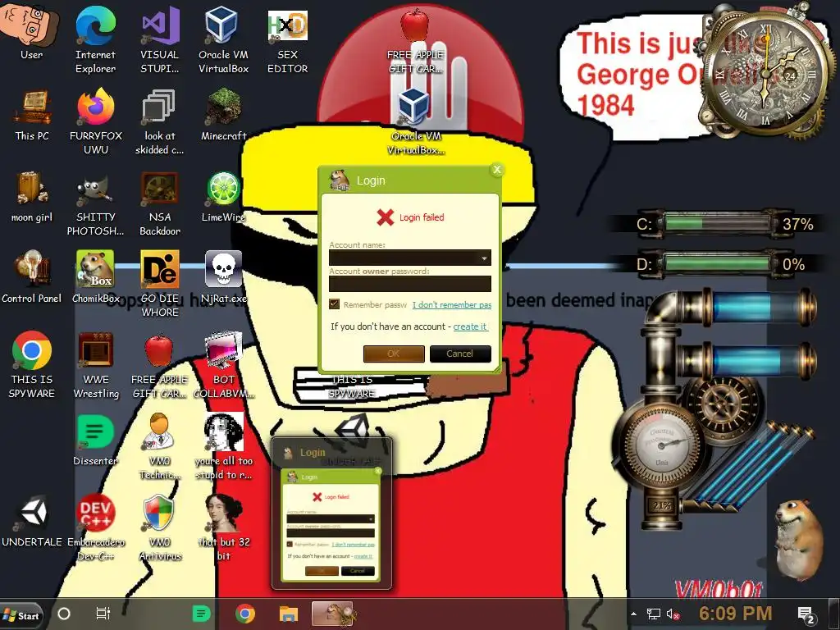Open Embarcadero Dev-C++ icon
The image size is (840, 630).
(x=96, y=527)
